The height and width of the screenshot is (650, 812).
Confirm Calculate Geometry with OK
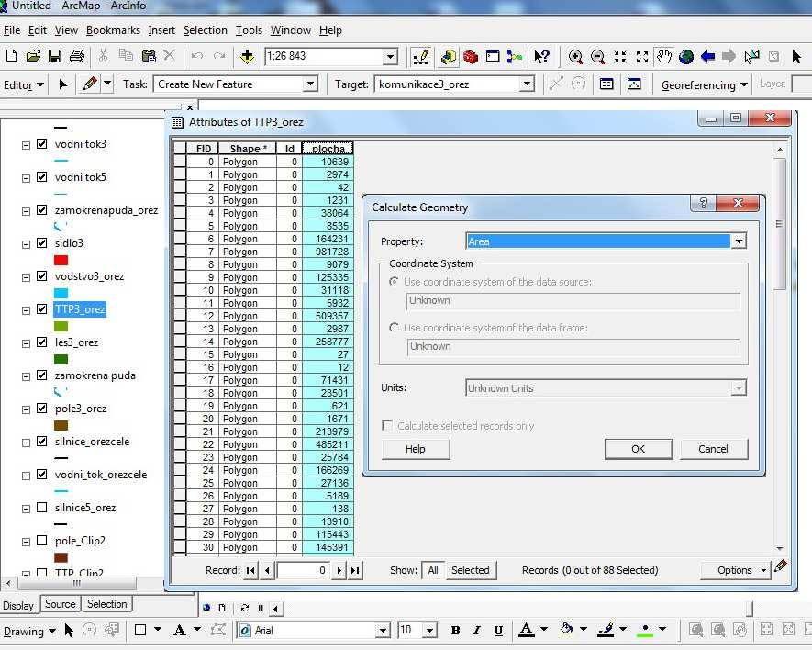(x=639, y=449)
